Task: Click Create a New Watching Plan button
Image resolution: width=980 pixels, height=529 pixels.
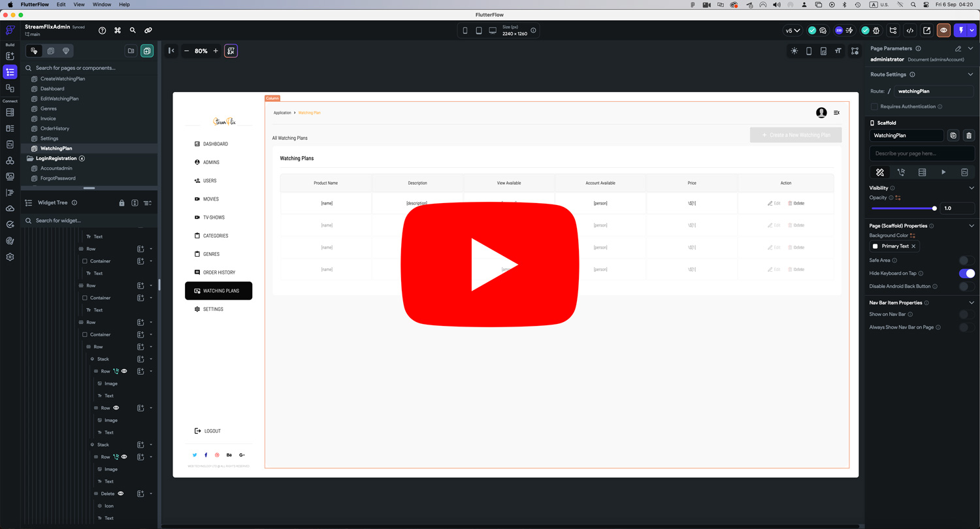Action: (796, 135)
